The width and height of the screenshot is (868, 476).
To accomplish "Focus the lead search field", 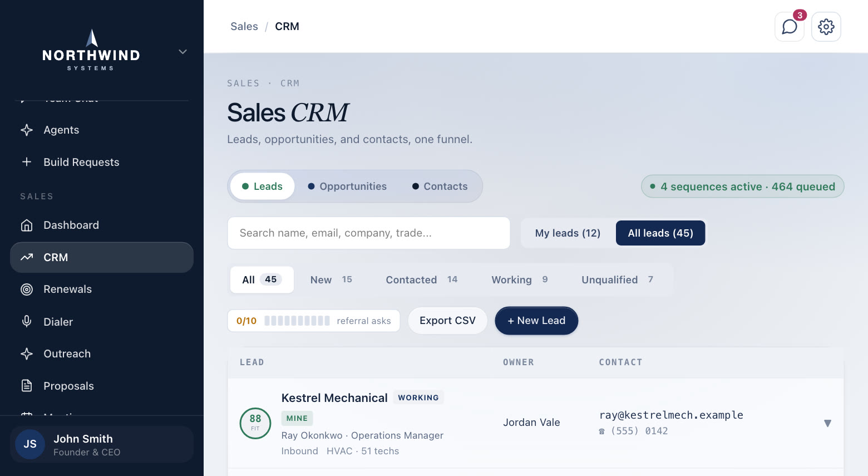I will 369,233.
